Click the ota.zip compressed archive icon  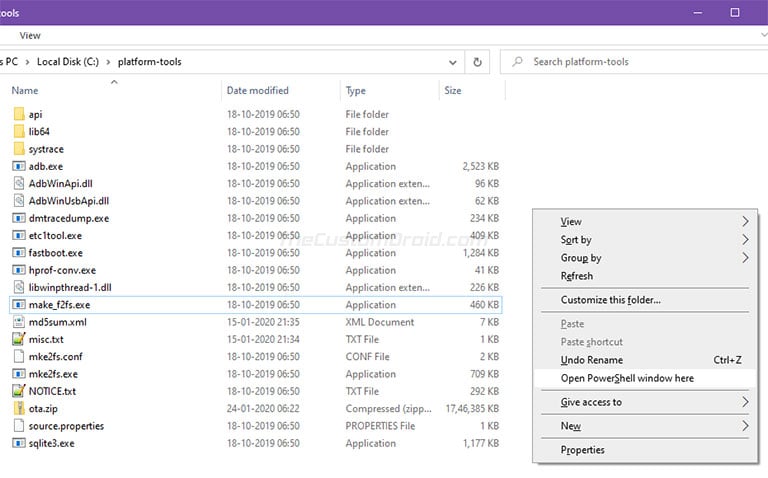(x=19, y=408)
